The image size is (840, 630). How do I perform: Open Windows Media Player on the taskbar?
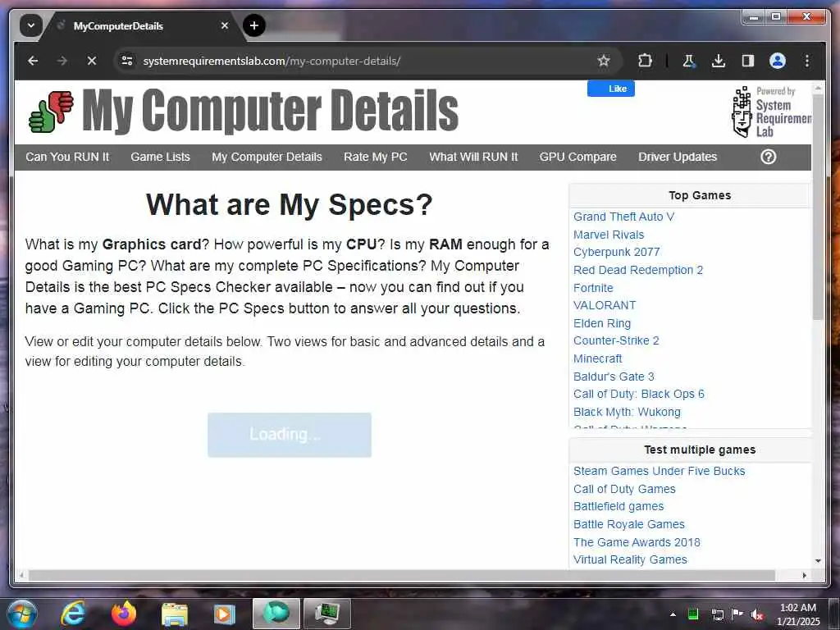click(x=225, y=614)
